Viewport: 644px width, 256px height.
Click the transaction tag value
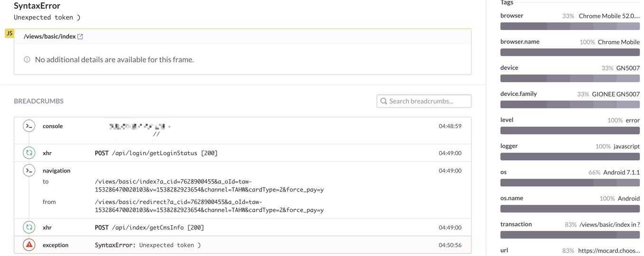point(609,224)
